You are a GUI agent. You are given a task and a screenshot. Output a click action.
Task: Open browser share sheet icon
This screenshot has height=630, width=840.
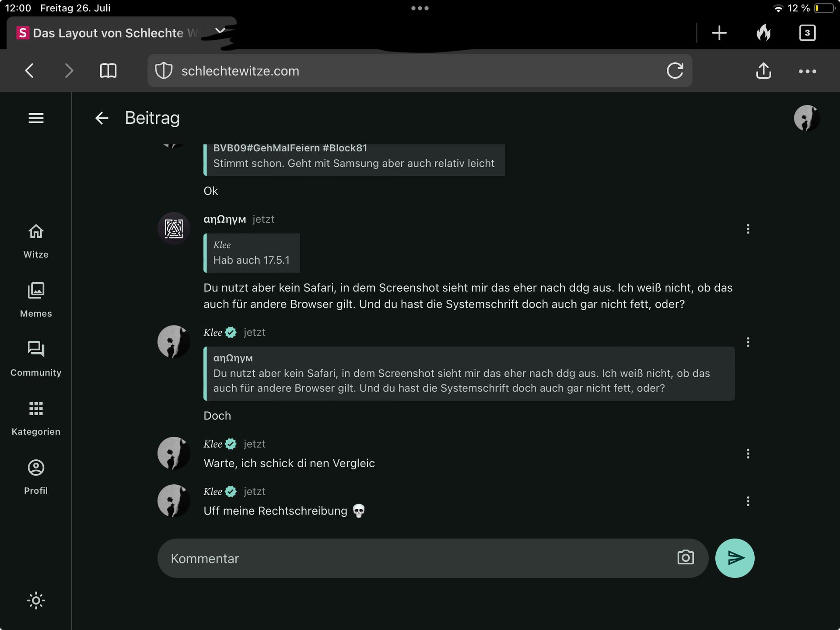point(763,71)
